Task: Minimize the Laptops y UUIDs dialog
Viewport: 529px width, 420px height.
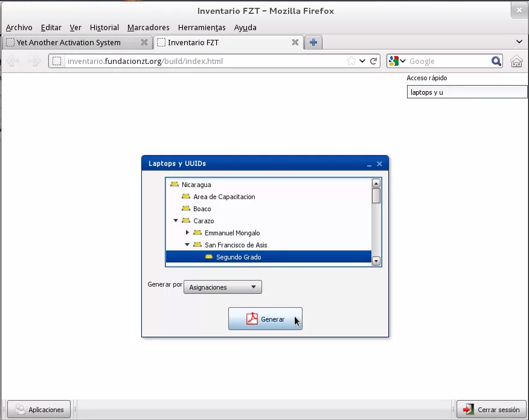Action: coord(369,164)
